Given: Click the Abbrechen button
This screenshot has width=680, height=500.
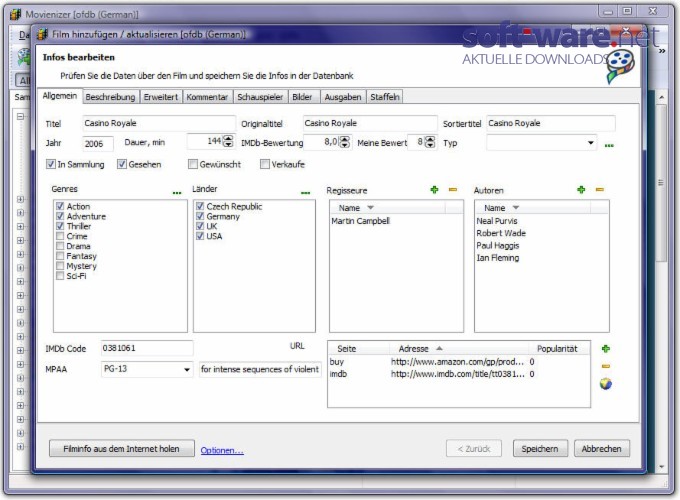Looking at the screenshot, I should (x=602, y=448).
